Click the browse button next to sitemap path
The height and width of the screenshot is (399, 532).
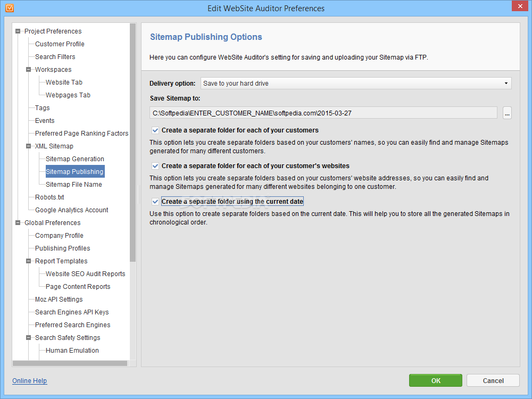tap(507, 113)
